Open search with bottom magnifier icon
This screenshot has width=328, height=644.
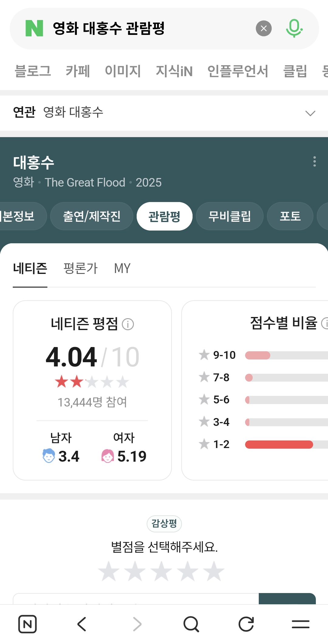pyautogui.click(x=191, y=624)
